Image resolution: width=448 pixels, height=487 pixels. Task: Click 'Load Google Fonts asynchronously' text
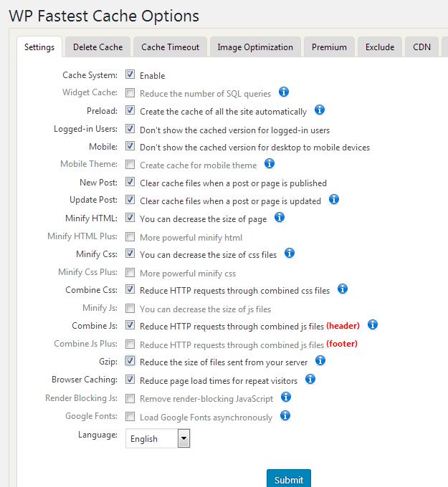206,417
